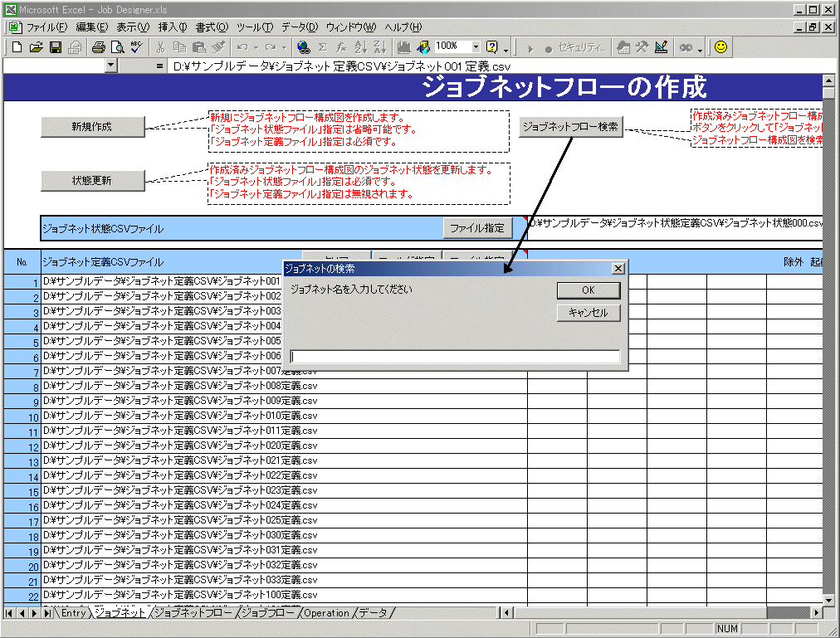Open the ツール(T) menu

[255, 27]
